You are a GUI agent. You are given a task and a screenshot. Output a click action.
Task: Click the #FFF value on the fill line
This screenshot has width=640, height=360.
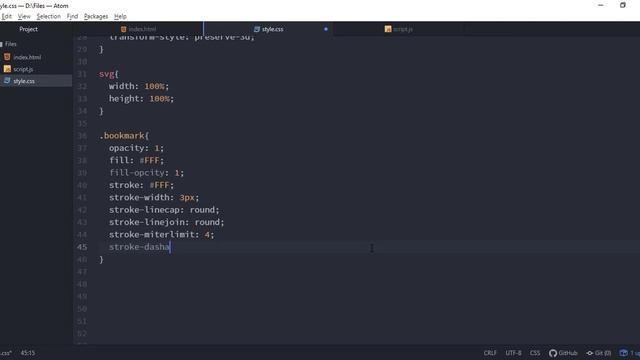click(x=149, y=160)
